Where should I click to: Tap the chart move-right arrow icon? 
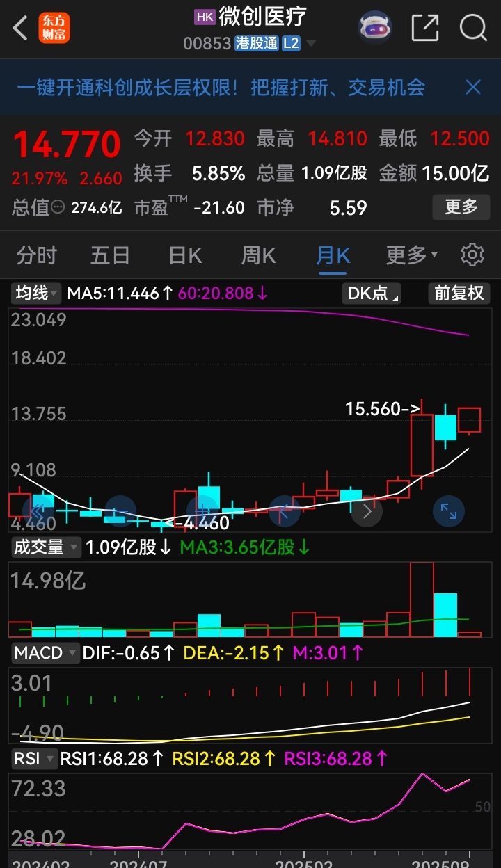(x=367, y=513)
